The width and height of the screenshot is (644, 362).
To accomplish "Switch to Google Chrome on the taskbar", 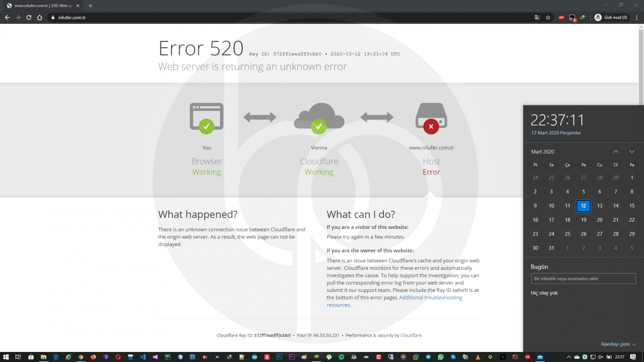I will (x=81, y=357).
